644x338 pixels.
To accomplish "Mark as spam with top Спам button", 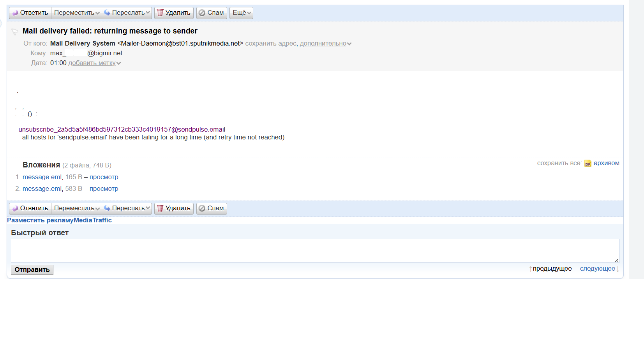I will 212,13.
